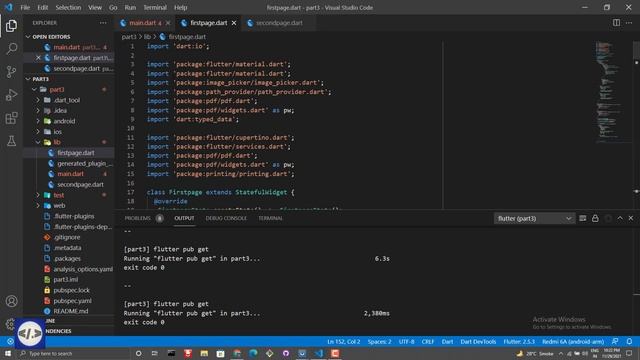
Task: Click the output panel vertical scrollbar
Action: 636,282
